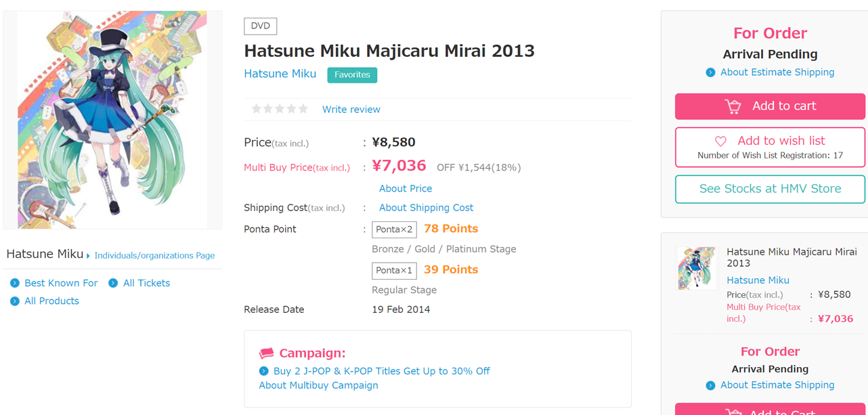Click the Campaign tag icon
This screenshot has width=868, height=415.
[x=267, y=353]
